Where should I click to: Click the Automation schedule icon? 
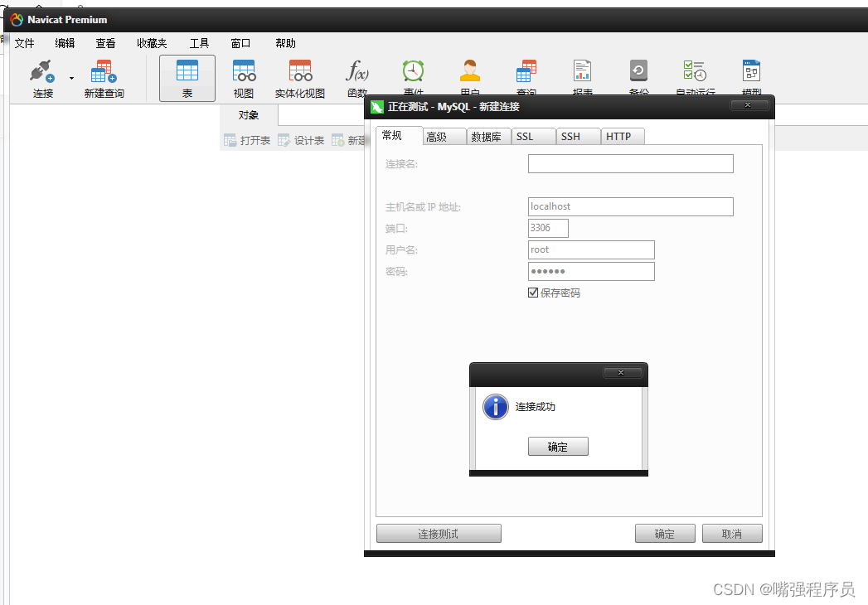pos(695,70)
